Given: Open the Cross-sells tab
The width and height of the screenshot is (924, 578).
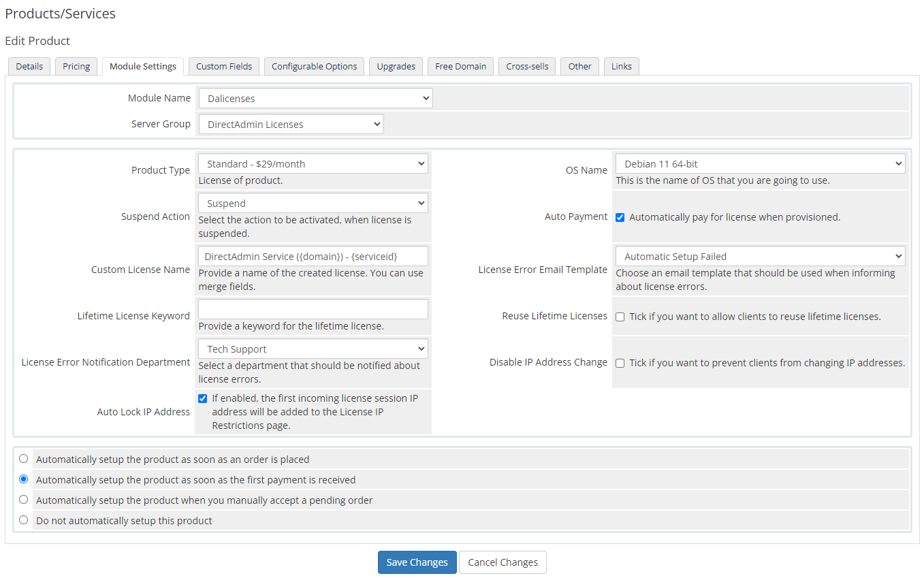Looking at the screenshot, I should point(526,65).
